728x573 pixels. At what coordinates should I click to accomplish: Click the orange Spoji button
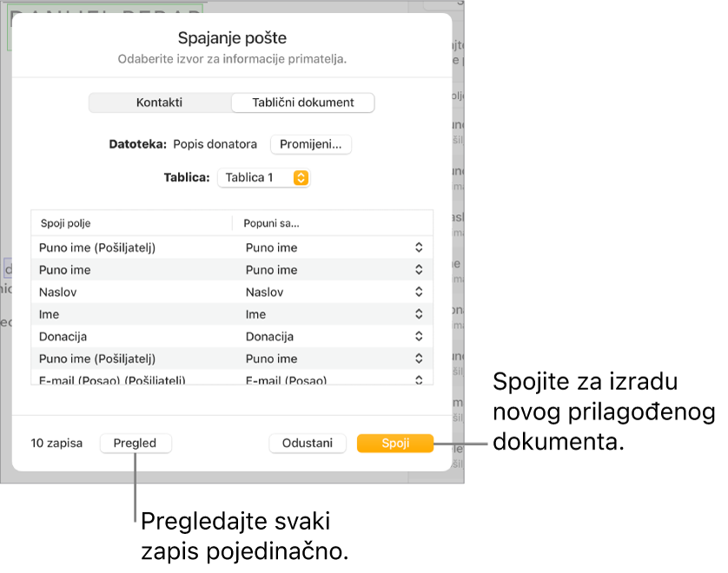[x=395, y=443]
